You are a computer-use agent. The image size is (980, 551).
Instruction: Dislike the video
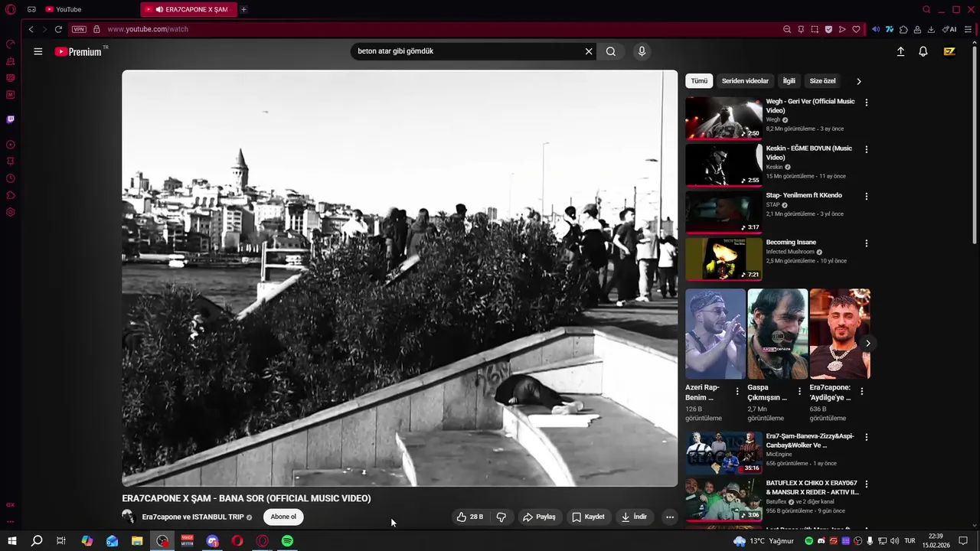[501, 517]
